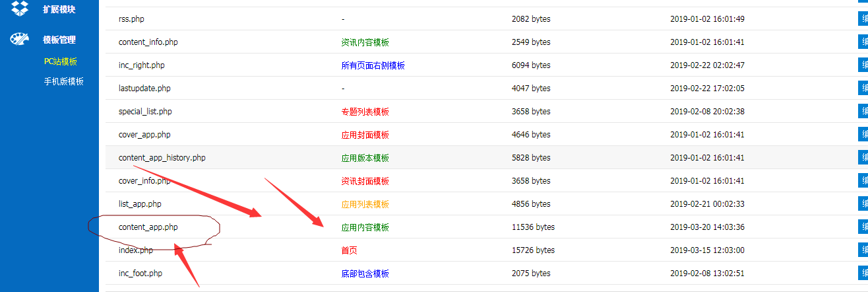Click the palette icon beside 模板管理

20,40
